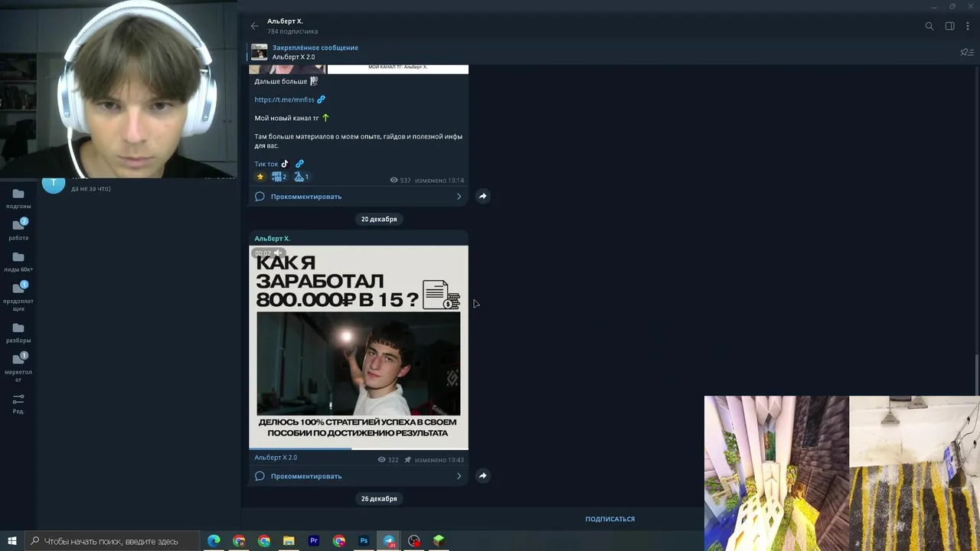Toggle the reaction showing count 1

click(x=301, y=177)
